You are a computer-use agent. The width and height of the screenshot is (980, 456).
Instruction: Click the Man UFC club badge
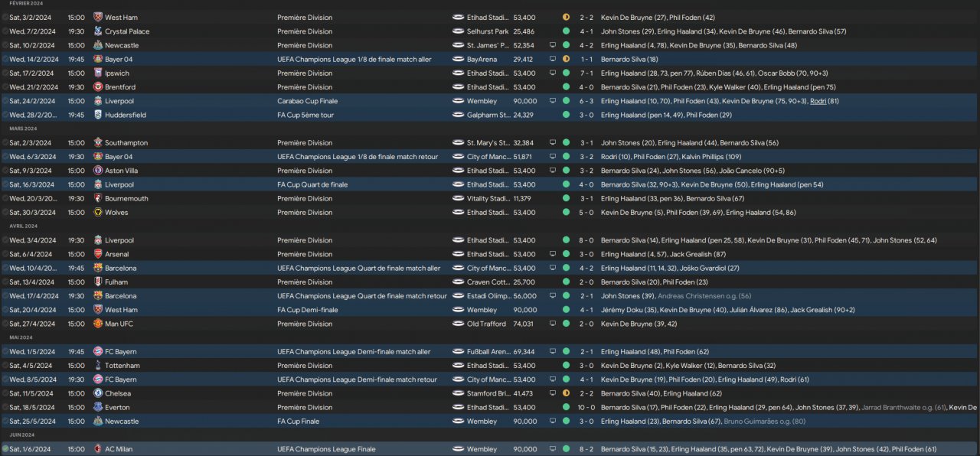[97, 324]
